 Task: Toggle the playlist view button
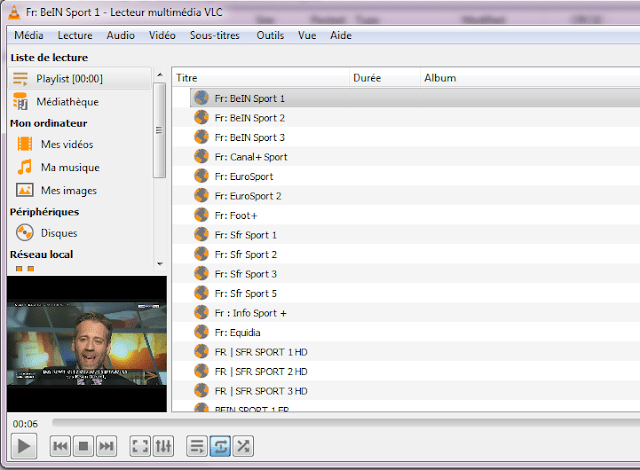[197, 446]
